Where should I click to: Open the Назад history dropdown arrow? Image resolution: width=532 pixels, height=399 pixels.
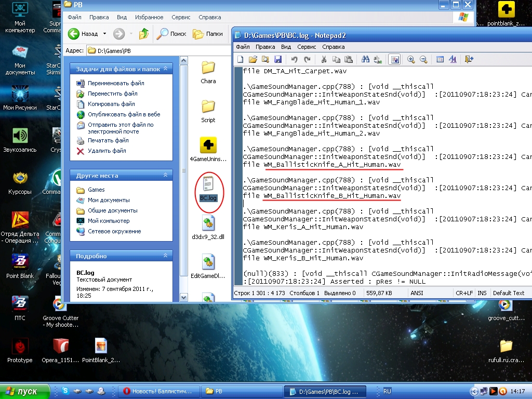pyautogui.click(x=104, y=34)
